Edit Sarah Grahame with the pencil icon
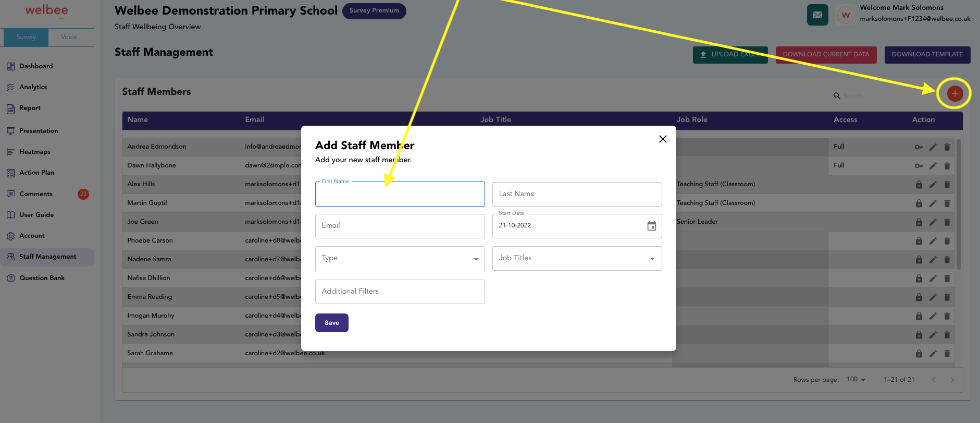Image resolution: width=980 pixels, height=423 pixels. pos(933,354)
